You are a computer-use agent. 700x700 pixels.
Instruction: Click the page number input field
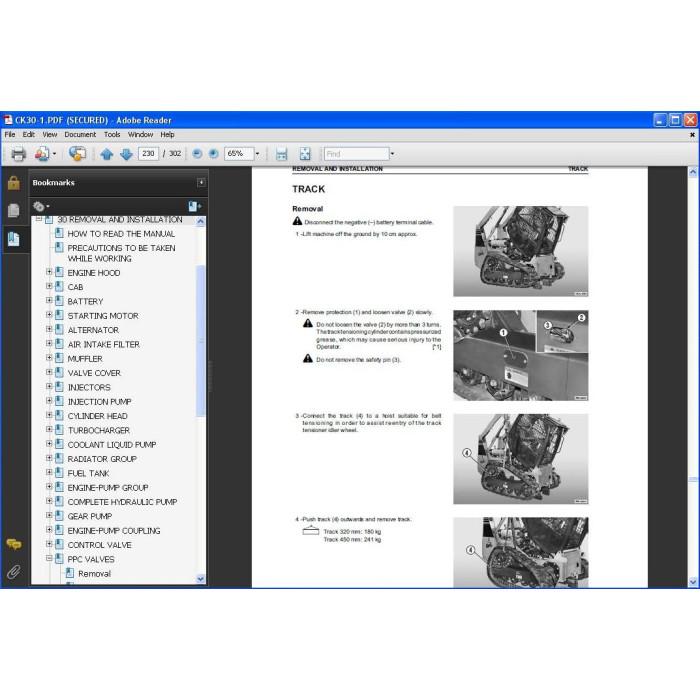click(x=148, y=154)
